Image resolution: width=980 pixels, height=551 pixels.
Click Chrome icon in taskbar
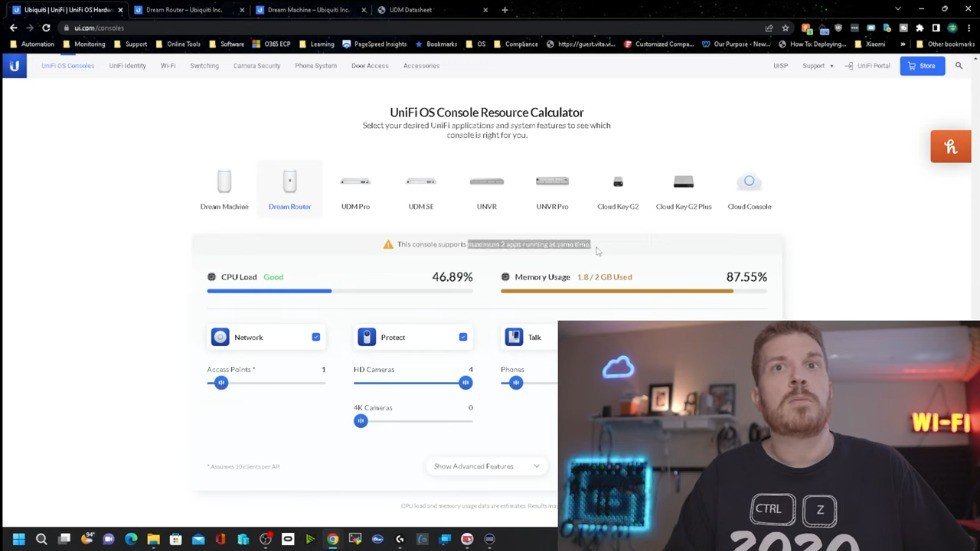pos(332,539)
